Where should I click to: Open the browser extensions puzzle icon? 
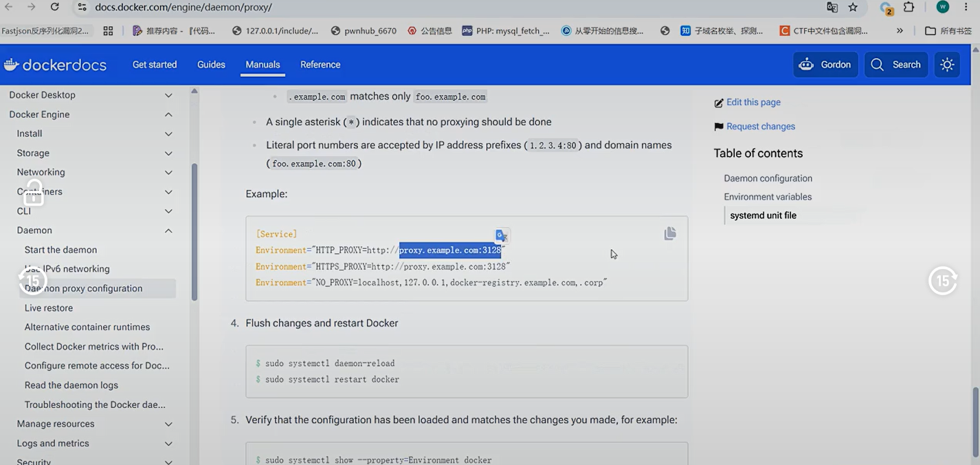pyautogui.click(x=909, y=8)
